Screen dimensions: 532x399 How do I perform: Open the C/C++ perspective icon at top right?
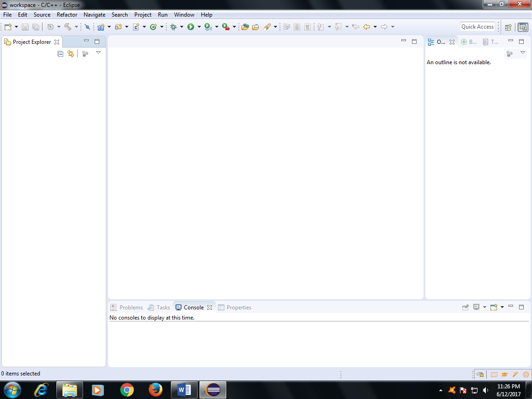coord(523,27)
